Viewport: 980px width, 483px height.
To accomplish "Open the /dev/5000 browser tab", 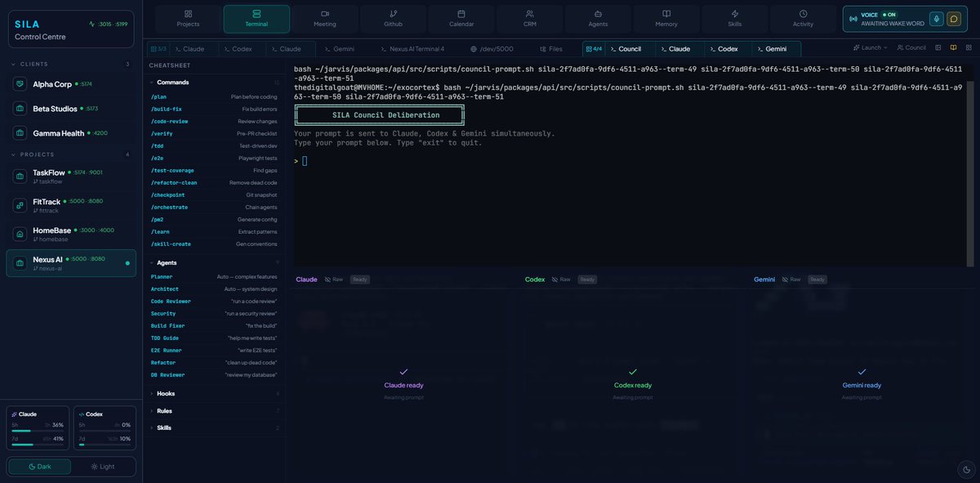I will pyautogui.click(x=492, y=49).
